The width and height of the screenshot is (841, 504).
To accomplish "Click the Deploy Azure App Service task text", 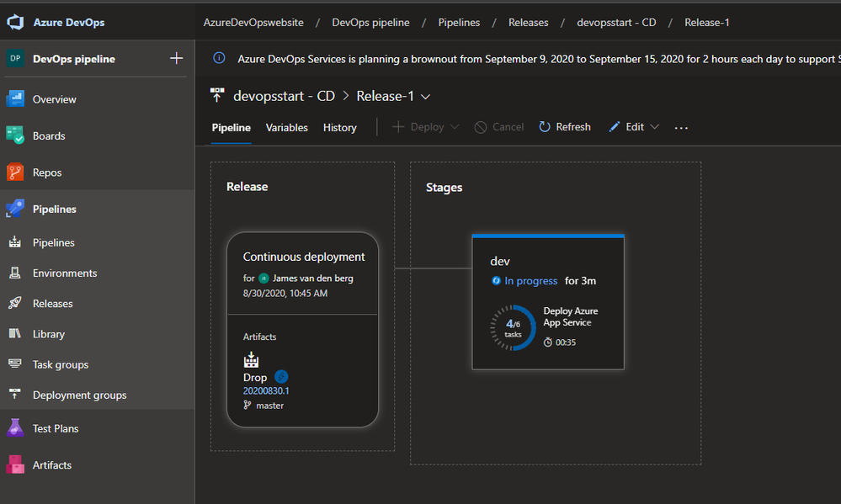I will point(570,316).
